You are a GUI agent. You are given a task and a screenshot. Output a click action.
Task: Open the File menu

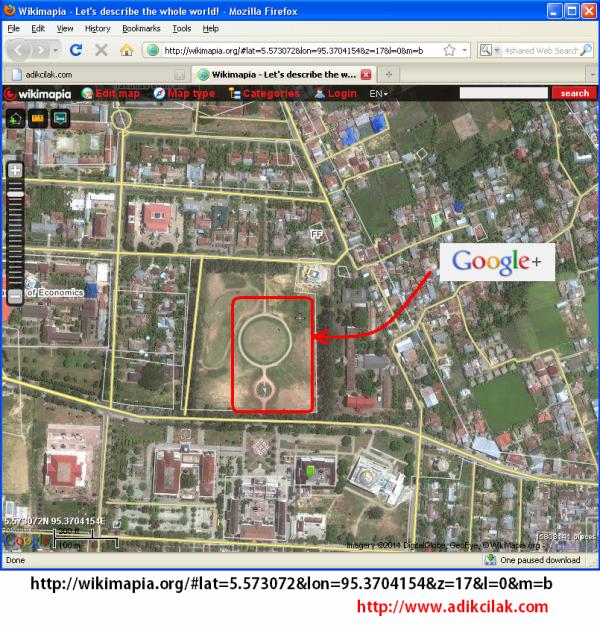pos(13,28)
